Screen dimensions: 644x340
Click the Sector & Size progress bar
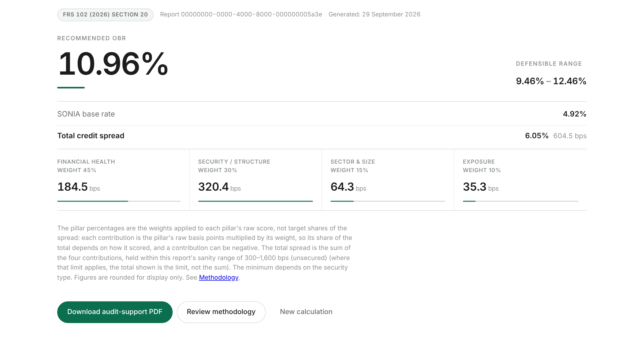pos(388,201)
